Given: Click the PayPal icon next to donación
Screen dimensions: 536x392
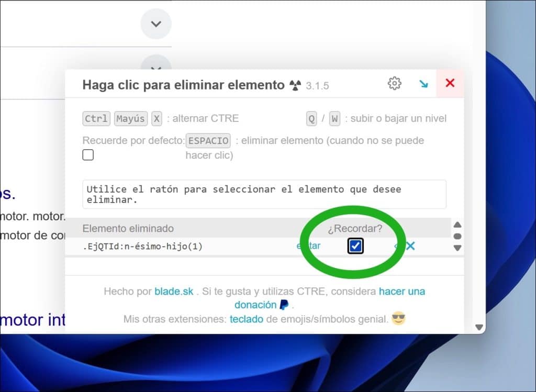Looking at the screenshot, I should pyautogui.click(x=284, y=305).
